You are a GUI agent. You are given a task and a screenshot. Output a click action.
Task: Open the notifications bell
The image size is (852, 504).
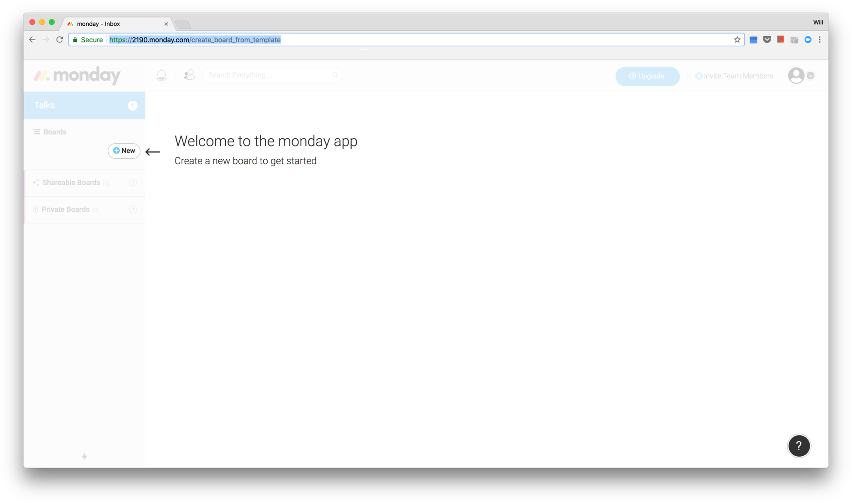coord(161,75)
